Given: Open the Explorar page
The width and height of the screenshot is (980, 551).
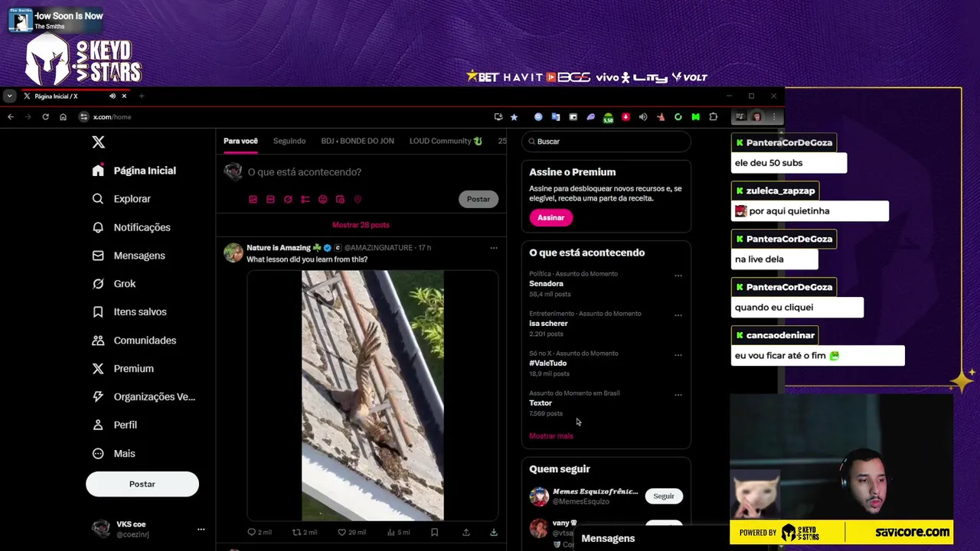Looking at the screenshot, I should coord(122,199).
